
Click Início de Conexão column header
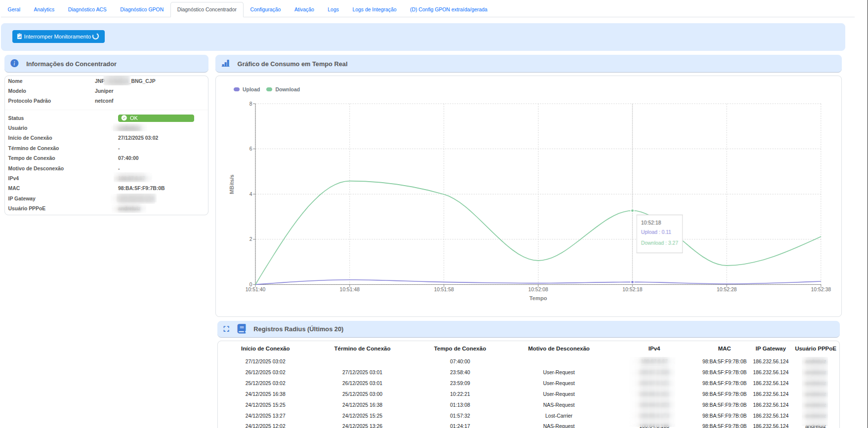[x=265, y=349]
